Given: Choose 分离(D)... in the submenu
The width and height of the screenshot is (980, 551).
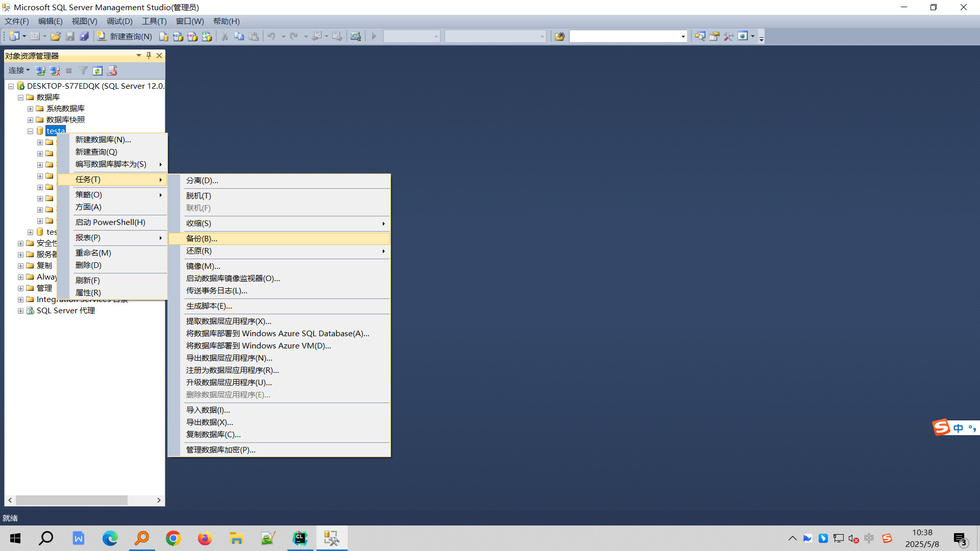Looking at the screenshot, I should (x=202, y=181).
